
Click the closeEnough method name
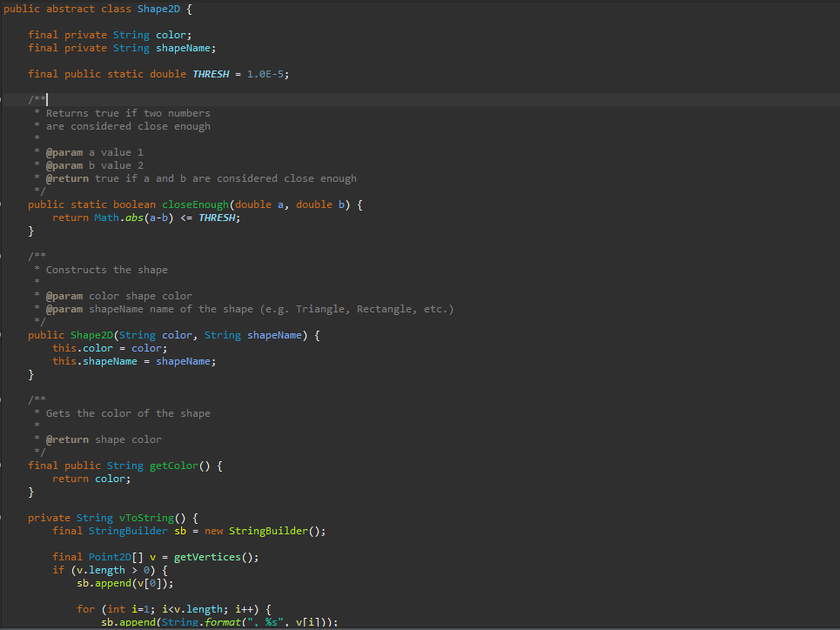[195, 204]
